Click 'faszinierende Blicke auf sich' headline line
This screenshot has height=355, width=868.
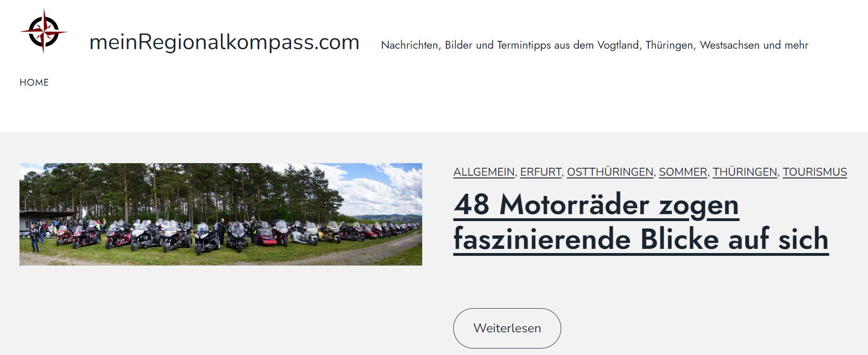pos(641,239)
